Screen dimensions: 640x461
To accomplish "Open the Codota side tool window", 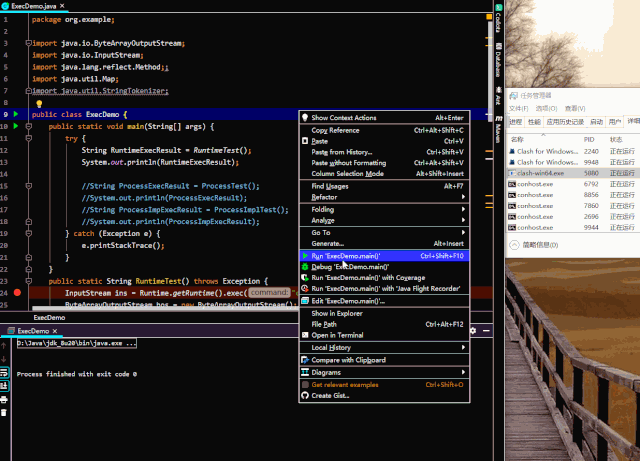I will 498,19.
